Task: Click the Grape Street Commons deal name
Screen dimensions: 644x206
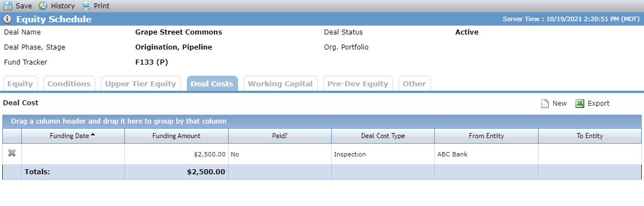Action: [x=178, y=32]
